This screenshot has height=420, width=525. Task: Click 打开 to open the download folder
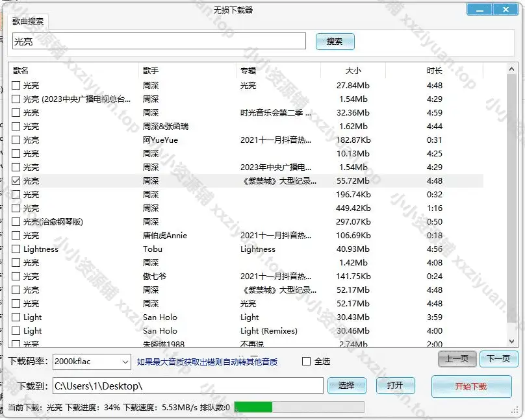(395, 386)
